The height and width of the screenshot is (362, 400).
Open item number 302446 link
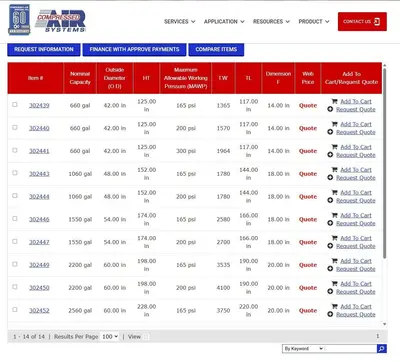click(x=39, y=219)
